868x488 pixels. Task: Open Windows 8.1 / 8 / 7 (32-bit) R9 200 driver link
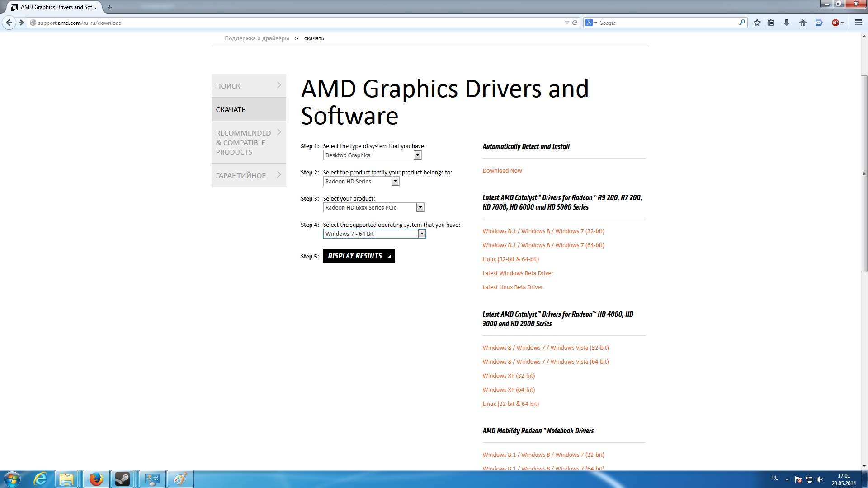[x=543, y=231]
